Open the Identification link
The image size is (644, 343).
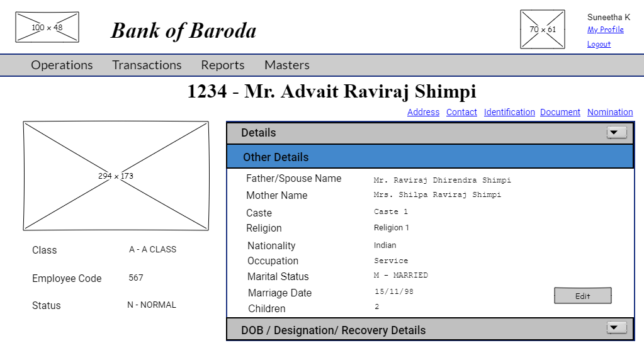point(509,112)
